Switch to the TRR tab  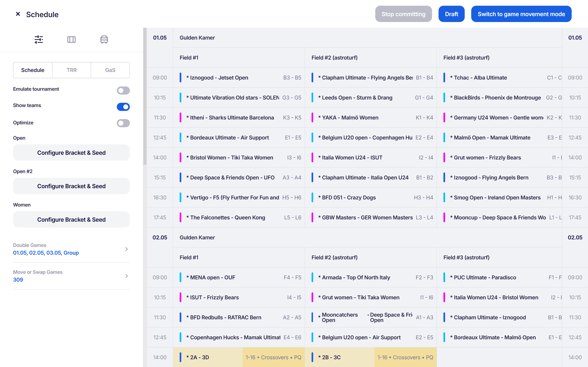[71, 70]
